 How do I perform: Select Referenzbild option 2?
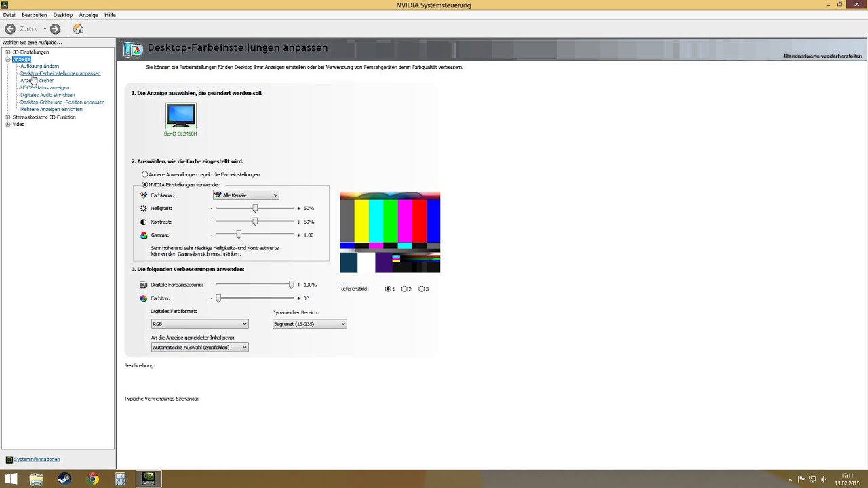(x=404, y=289)
